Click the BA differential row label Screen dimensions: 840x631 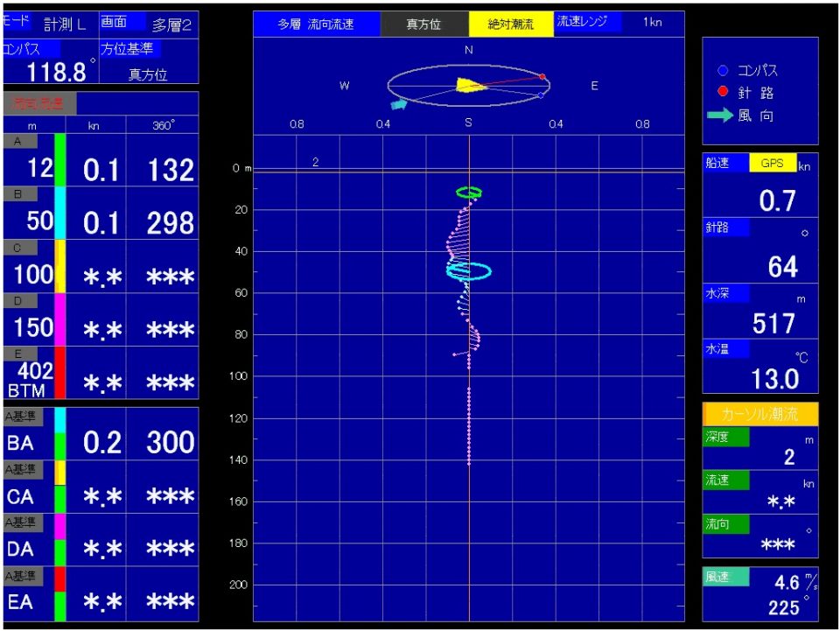pyautogui.click(x=20, y=444)
